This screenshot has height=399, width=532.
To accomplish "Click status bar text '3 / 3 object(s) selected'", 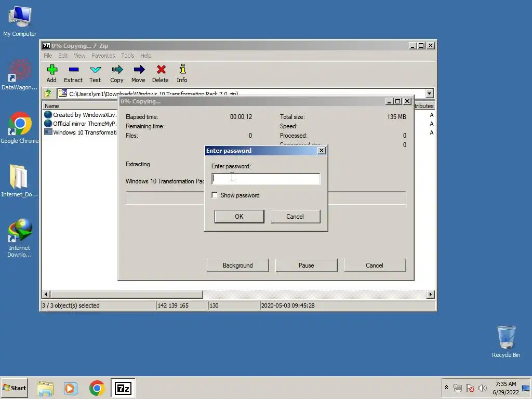I will [x=71, y=305].
